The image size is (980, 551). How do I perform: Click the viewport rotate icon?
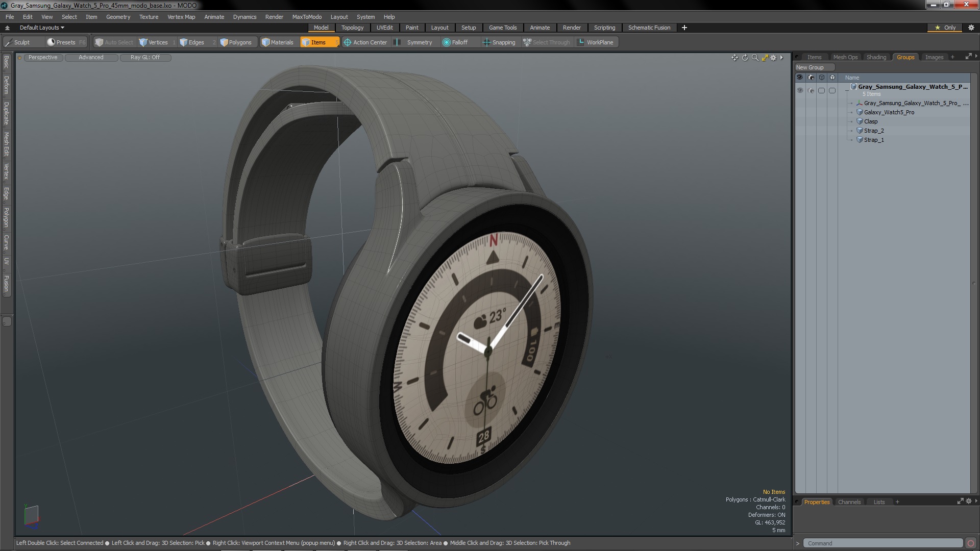tap(745, 58)
